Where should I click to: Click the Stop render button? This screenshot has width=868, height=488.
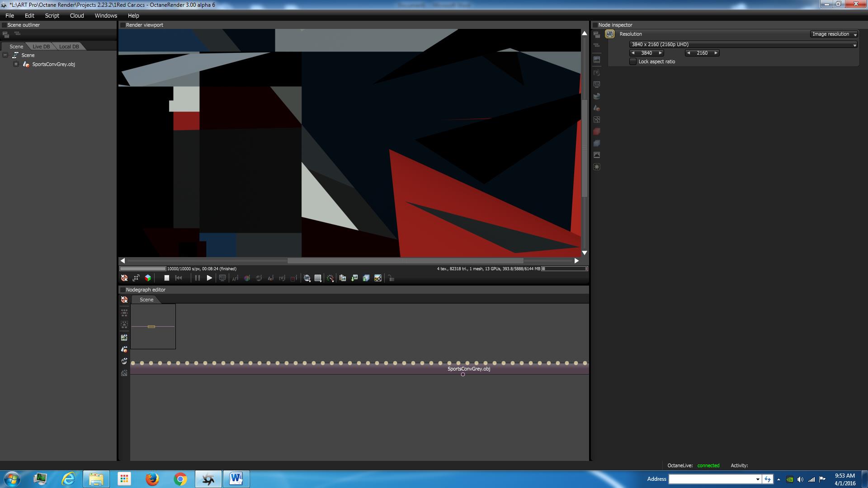(x=166, y=278)
